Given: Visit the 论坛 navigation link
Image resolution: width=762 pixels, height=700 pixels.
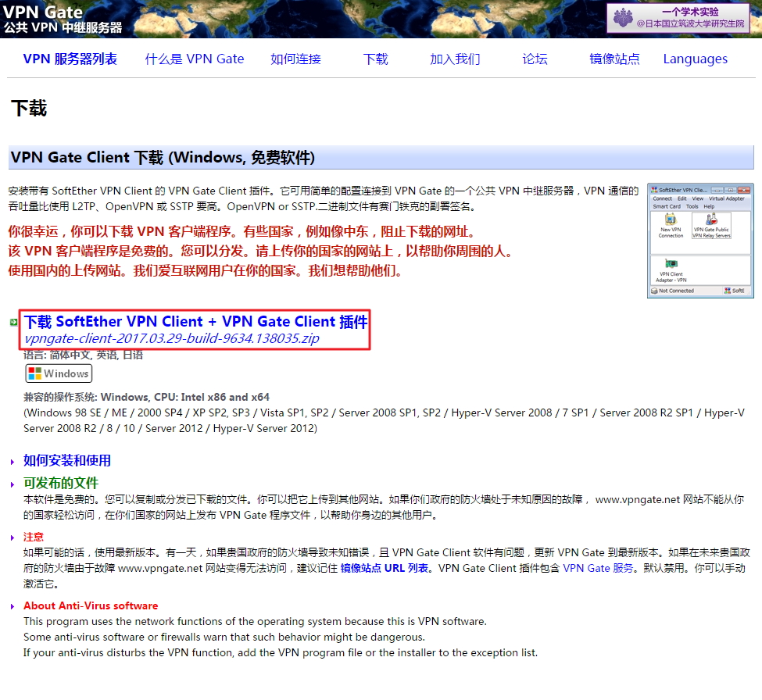Looking at the screenshot, I should click(x=535, y=59).
